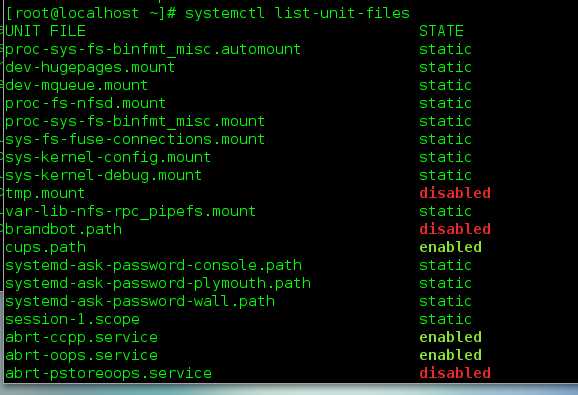Click the UNIT FILE column header

[x=45, y=31]
